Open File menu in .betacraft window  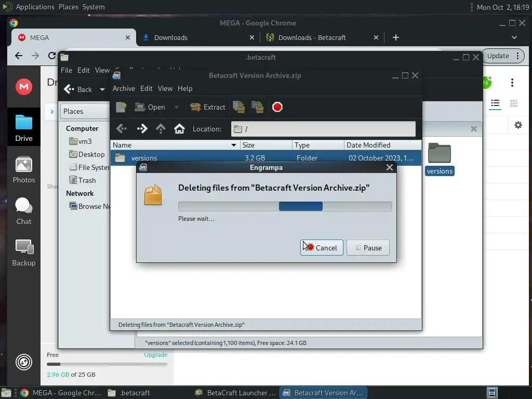(66, 70)
